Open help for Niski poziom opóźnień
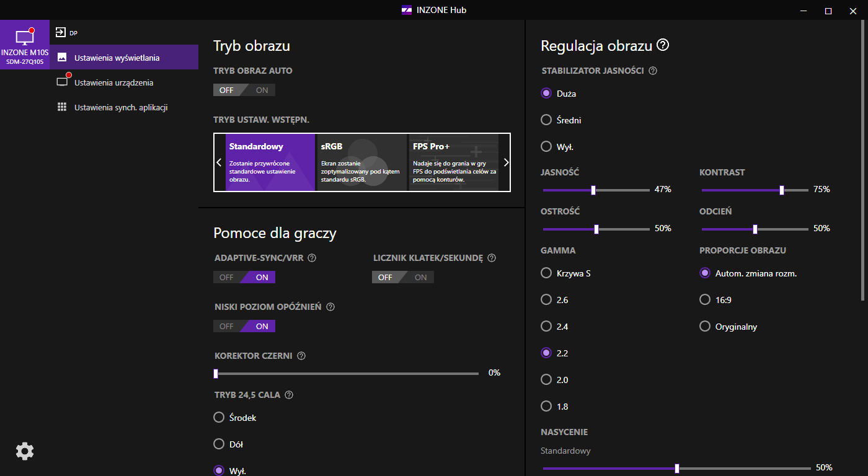Screen dimensions: 868x476 (x=330, y=307)
